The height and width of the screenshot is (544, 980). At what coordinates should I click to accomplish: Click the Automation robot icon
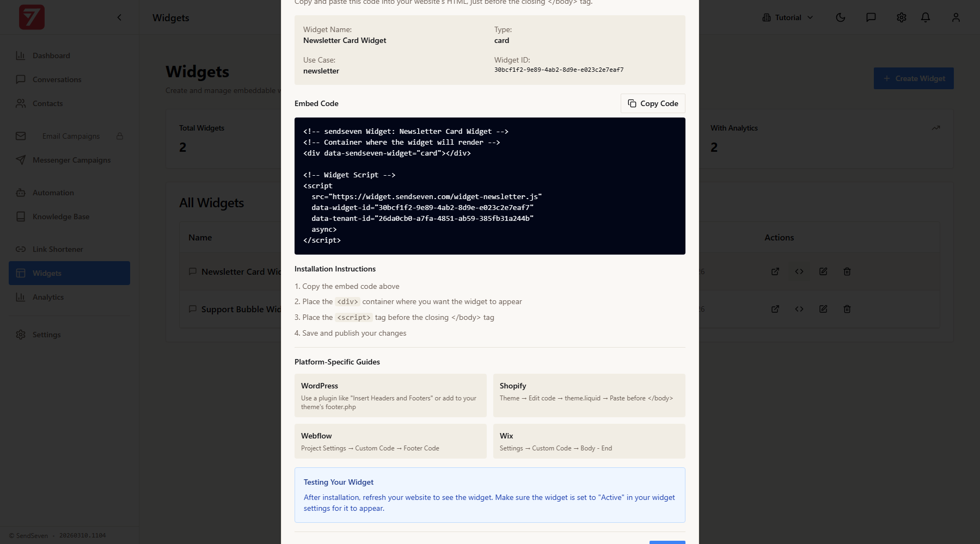(x=21, y=193)
